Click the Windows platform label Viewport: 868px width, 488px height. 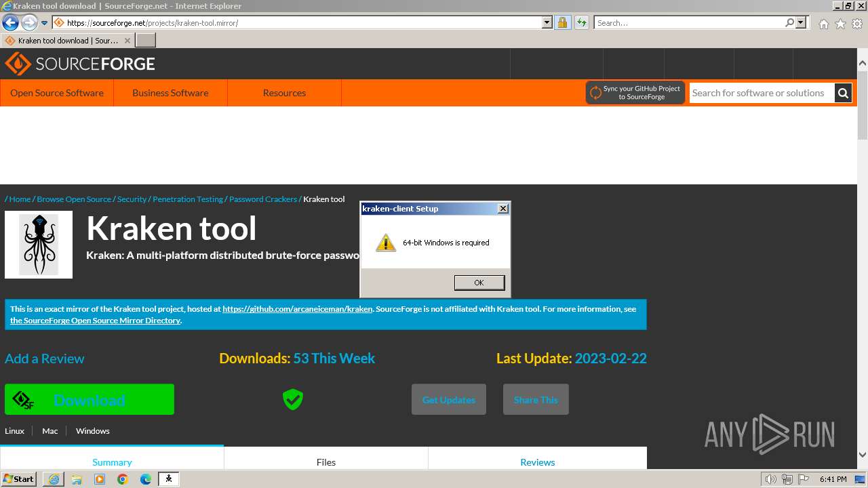(x=93, y=431)
